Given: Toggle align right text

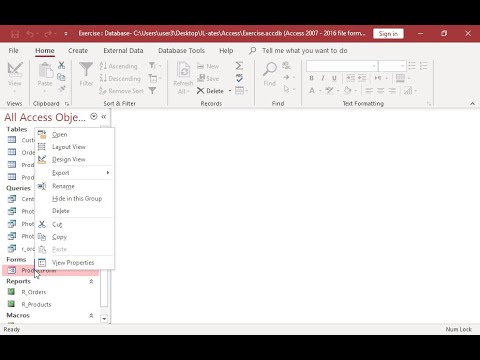Looking at the screenshot, I should [x=392, y=90].
